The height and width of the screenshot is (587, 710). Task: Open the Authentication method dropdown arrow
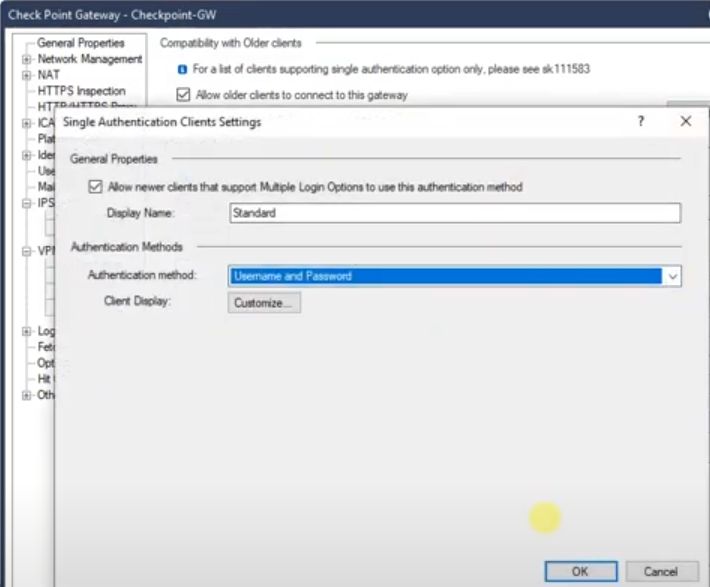(x=672, y=276)
